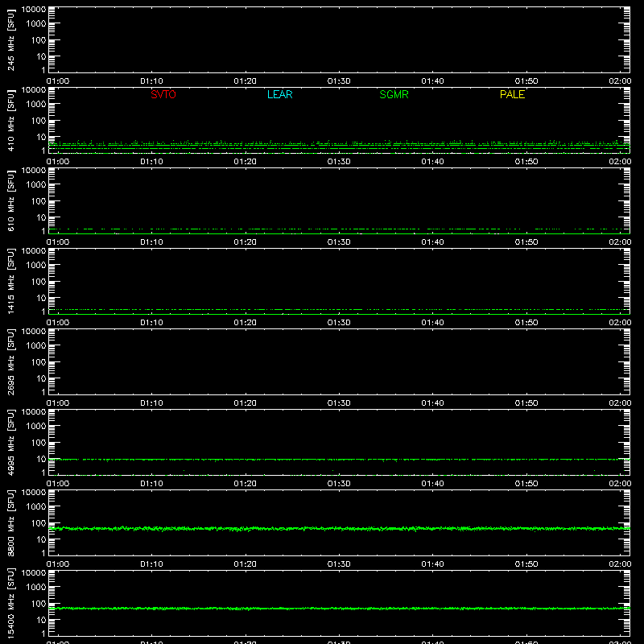The height and width of the screenshot is (644, 644).
Task: Select the 2695 MHz [SFU] axis title
Action: pos(10,361)
